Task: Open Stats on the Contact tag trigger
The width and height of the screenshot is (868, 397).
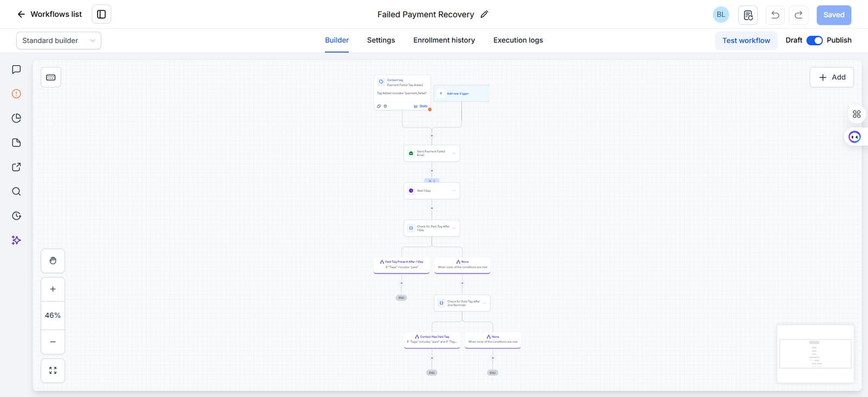Action: coord(421,106)
